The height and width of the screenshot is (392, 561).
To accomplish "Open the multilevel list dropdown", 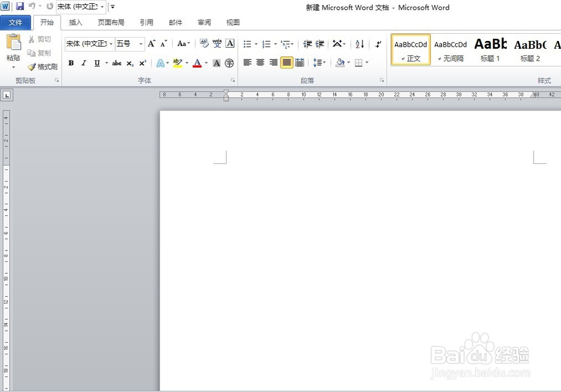I will (x=287, y=44).
